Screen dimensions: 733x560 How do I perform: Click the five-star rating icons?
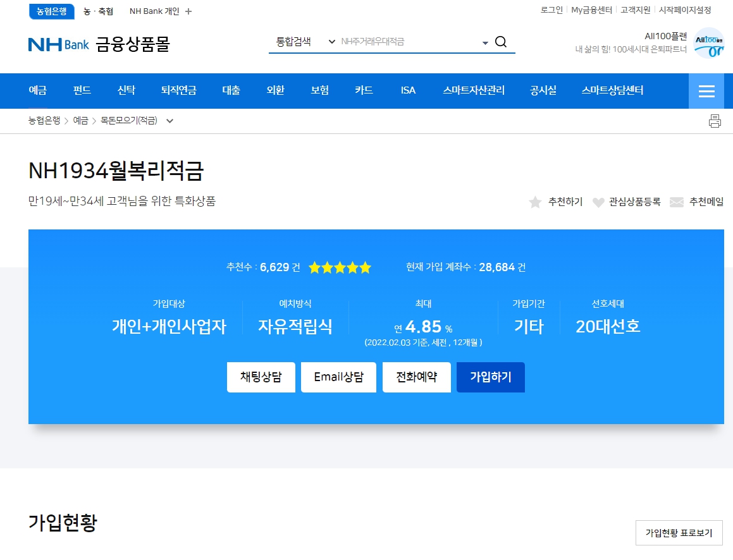click(340, 267)
